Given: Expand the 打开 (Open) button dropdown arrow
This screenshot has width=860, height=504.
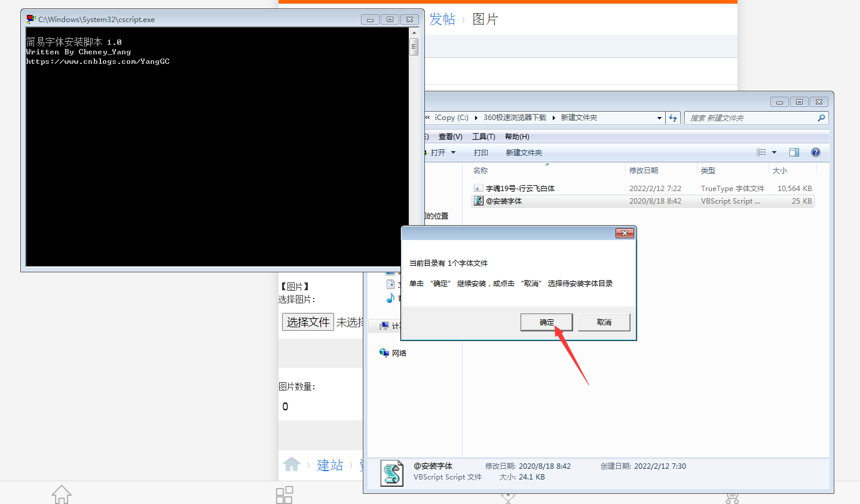Looking at the screenshot, I should 454,152.
